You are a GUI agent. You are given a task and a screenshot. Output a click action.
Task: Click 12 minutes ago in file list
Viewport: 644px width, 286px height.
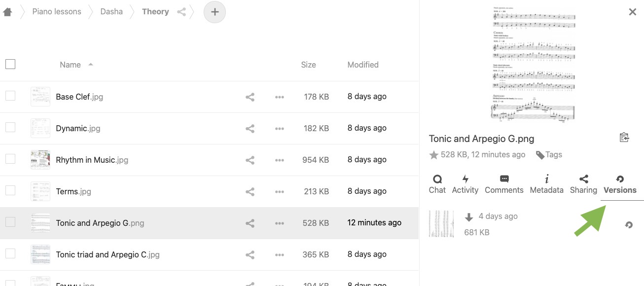click(x=374, y=223)
